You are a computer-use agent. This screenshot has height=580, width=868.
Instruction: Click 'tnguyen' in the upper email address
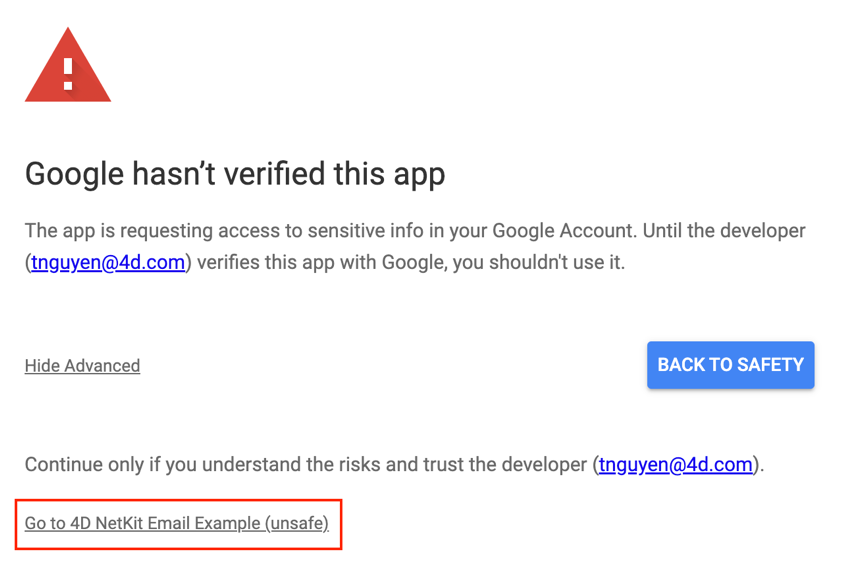66,262
